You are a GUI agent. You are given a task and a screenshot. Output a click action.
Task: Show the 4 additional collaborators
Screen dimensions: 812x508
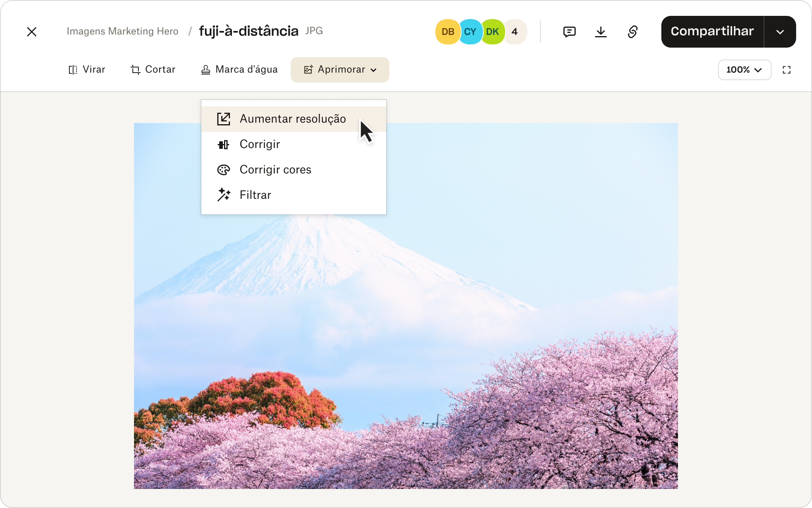click(515, 32)
